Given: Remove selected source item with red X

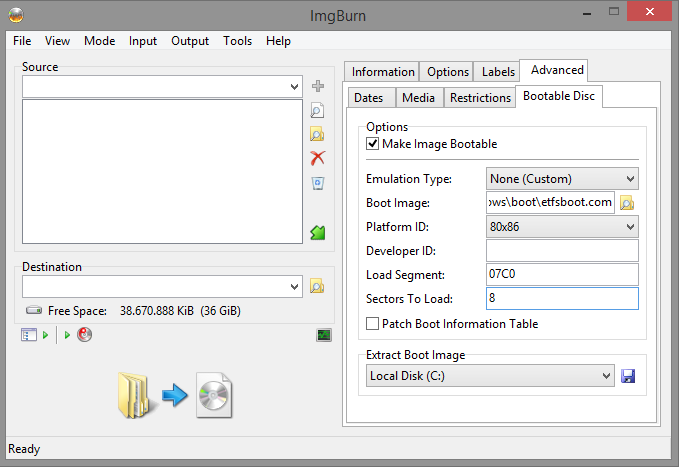Looking at the screenshot, I should (x=318, y=158).
